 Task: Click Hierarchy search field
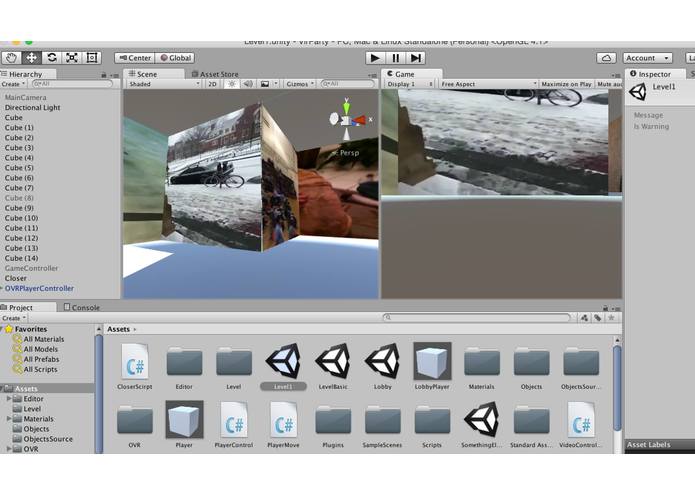click(72, 84)
